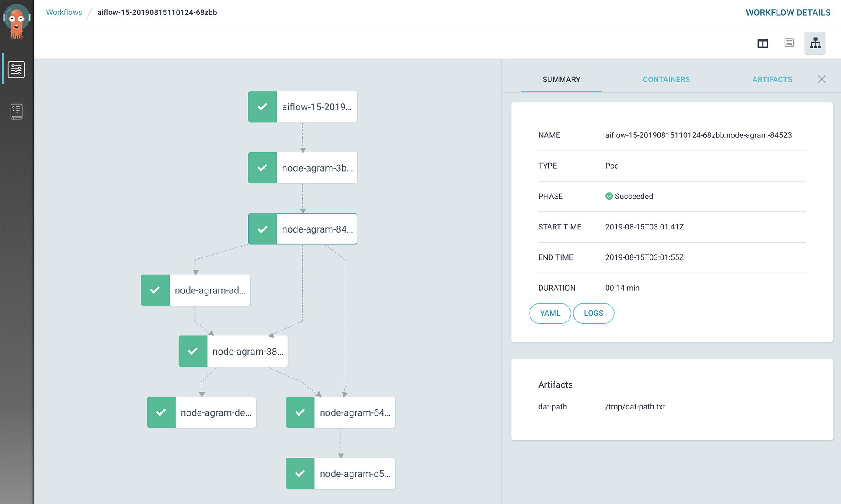View the LOGS of the selected node
The width and height of the screenshot is (841, 504).
(594, 313)
